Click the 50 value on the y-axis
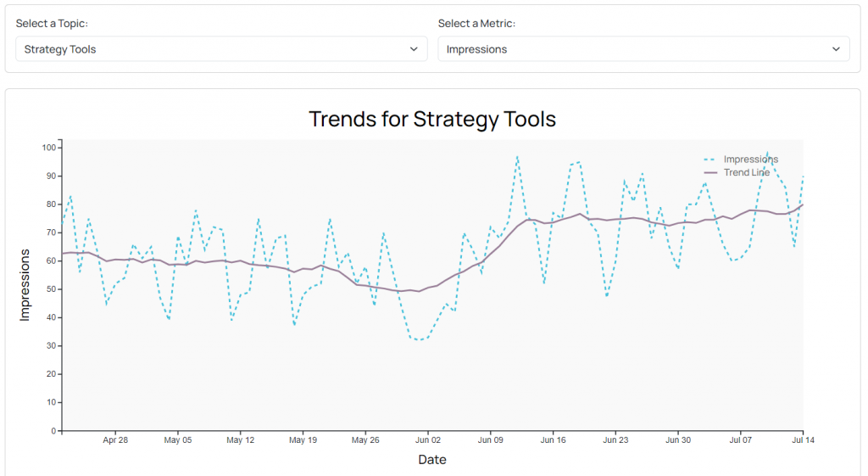868x476 pixels. [51, 289]
